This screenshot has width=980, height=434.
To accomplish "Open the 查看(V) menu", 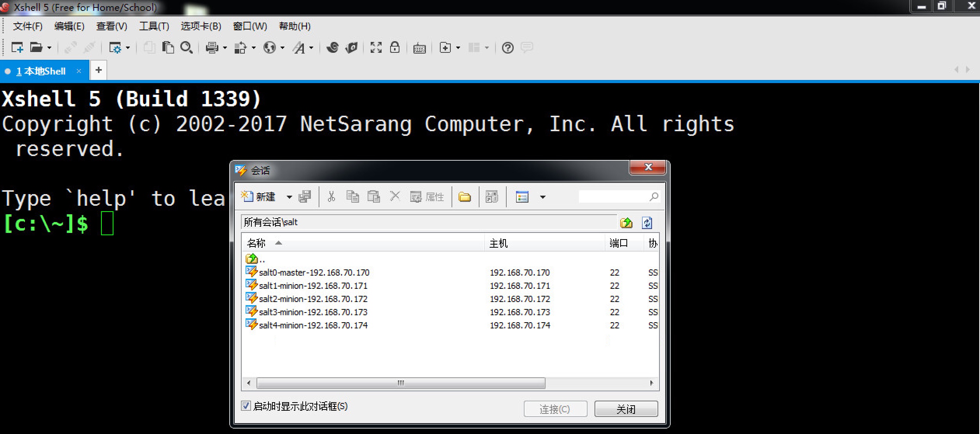I will (x=112, y=26).
